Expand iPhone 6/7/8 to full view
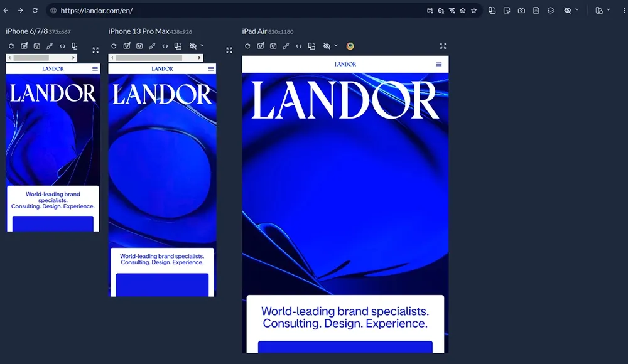Viewport: 628px width, 364px height. pos(95,50)
